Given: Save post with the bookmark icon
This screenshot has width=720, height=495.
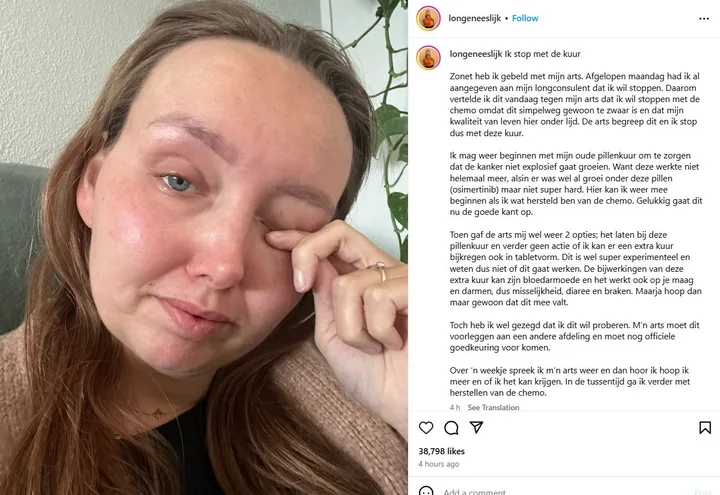Looking at the screenshot, I should [x=705, y=428].
